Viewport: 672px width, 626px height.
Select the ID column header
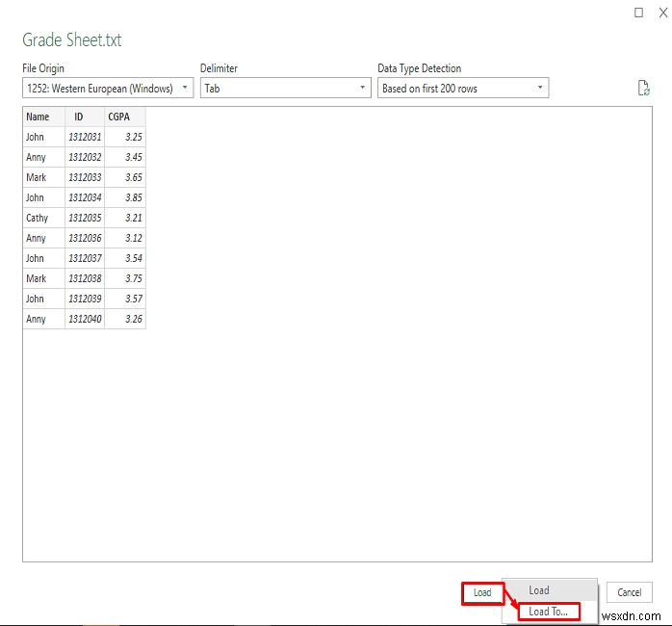(x=85, y=117)
